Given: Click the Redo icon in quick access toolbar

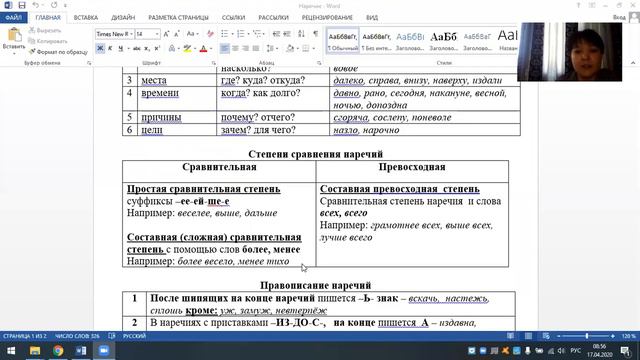Looking at the screenshot, I should tap(54, 5).
